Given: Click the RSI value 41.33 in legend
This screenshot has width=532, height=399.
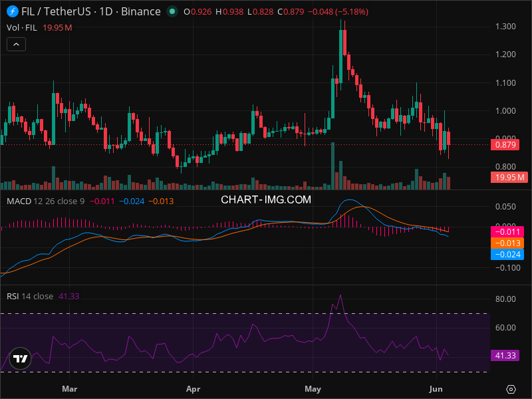Looking at the screenshot, I should pos(69,296).
